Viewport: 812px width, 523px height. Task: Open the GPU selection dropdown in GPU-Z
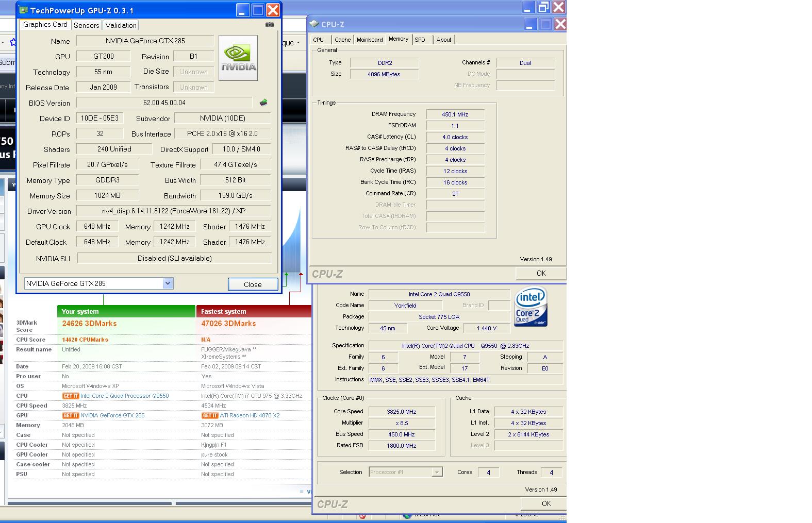click(167, 283)
